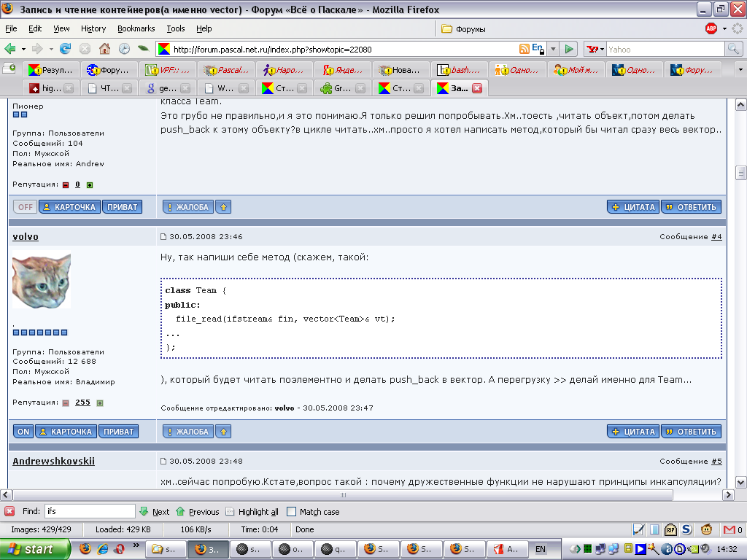The height and width of the screenshot is (560, 747).
Task: Open the Back button history dropdown arrow
Action: click(x=23, y=49)
